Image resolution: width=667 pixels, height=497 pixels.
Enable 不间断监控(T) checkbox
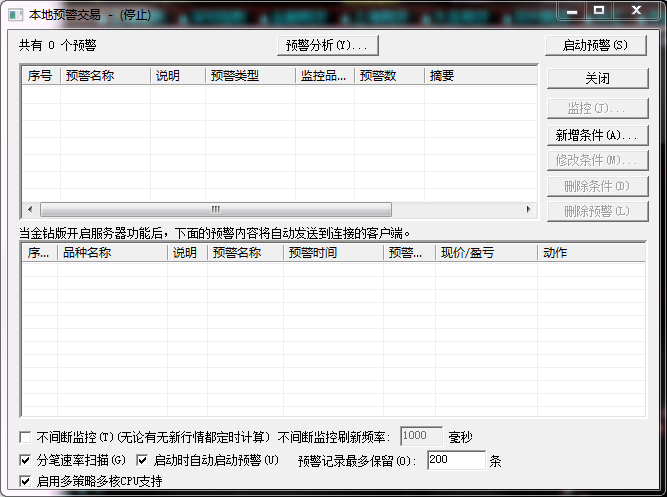click(25, 437)
